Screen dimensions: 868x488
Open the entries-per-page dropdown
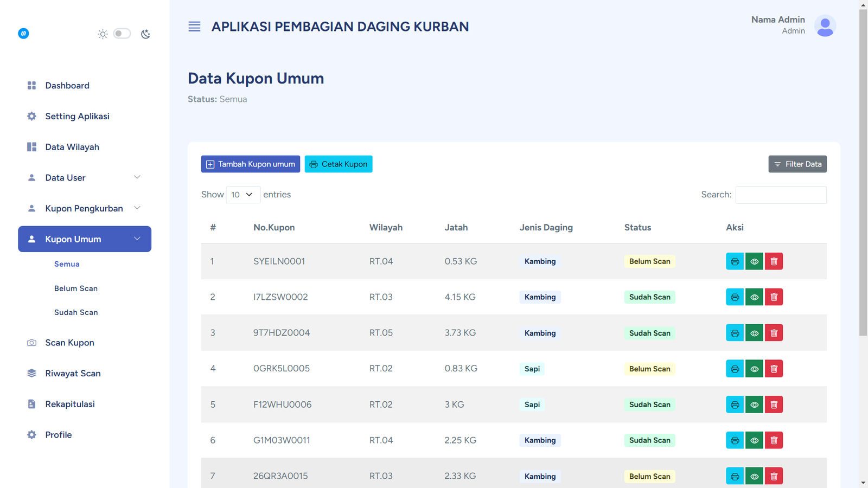[x=242, y=195]
